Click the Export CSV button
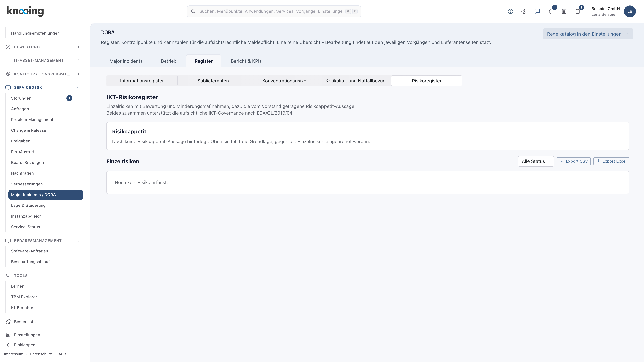 pos(574,161)
